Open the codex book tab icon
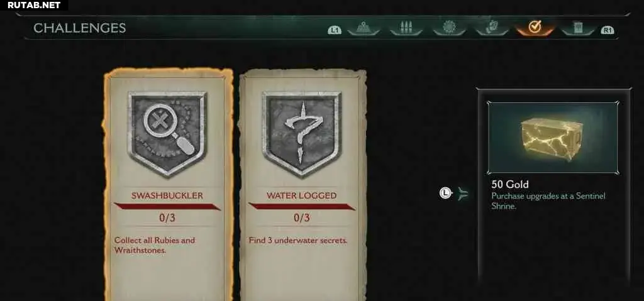 point(578,28)
